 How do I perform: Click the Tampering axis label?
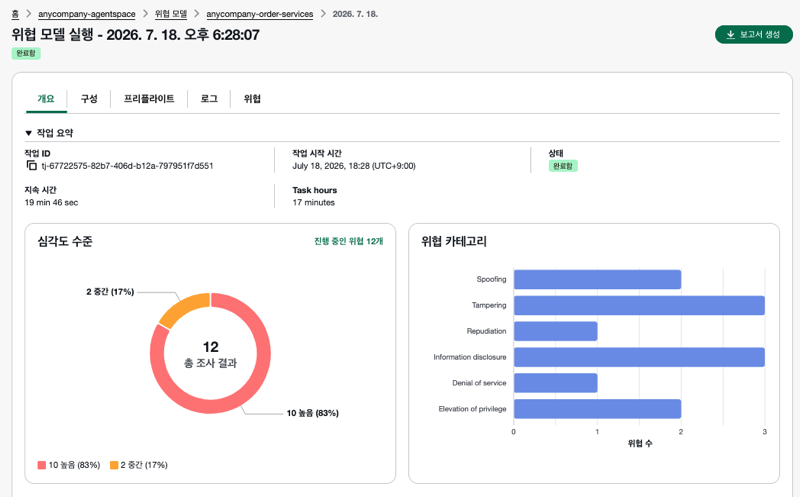click(x=489, y=305)
